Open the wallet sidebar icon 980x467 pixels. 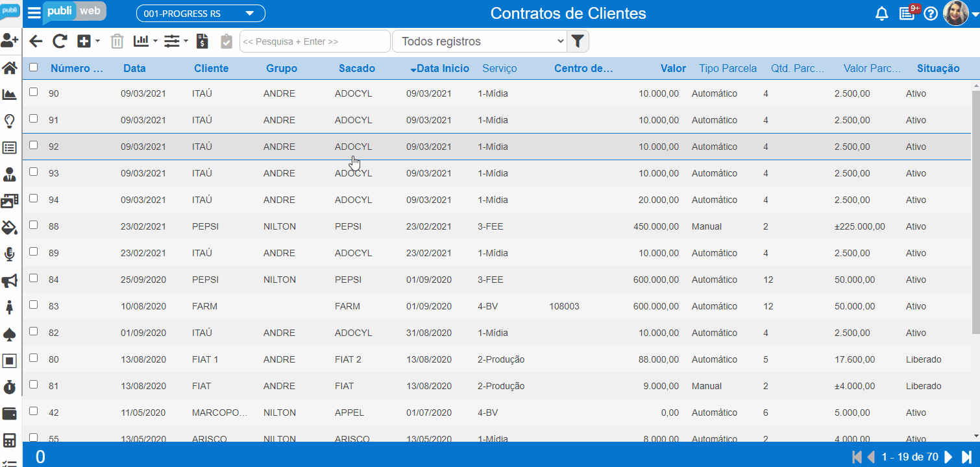click(x=10, y=414)
